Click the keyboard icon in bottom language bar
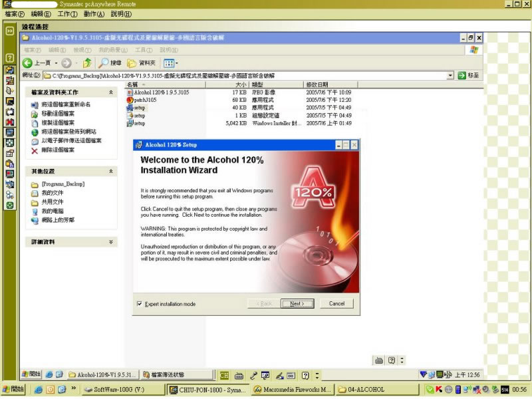532x399 pixels. coord(239,375)
